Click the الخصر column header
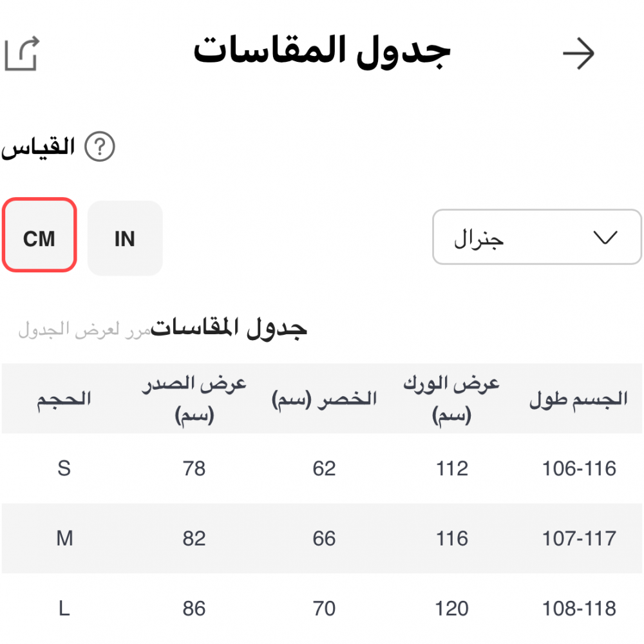The height and width of the screenshot is (644, 644). pos(324,399)
